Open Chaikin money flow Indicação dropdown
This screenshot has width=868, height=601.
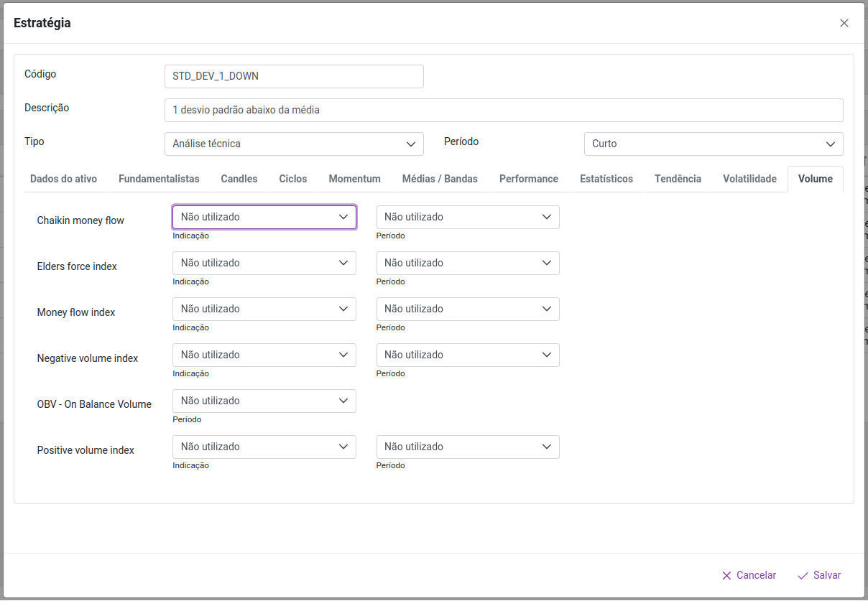click(264, 217)
